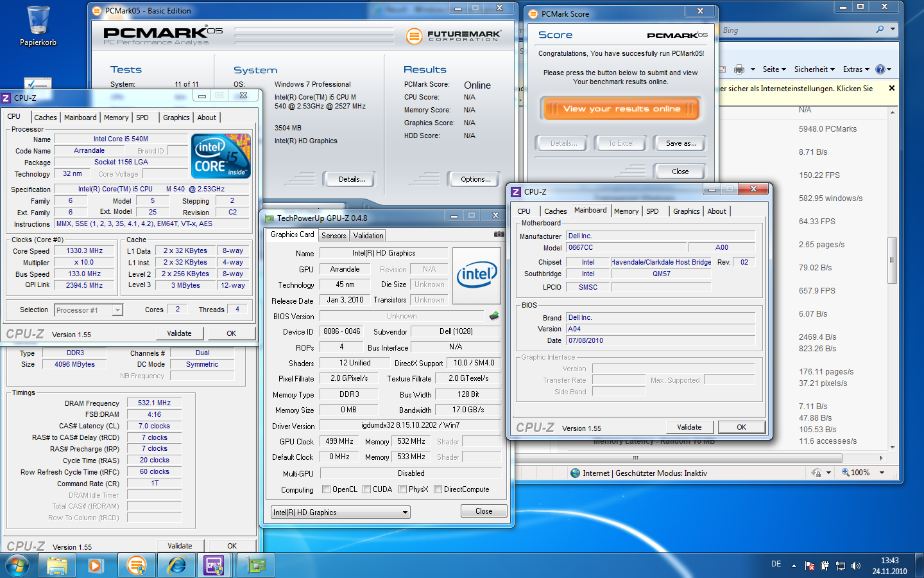
Task: Take a GPU-Z screenshot with the camera icon
Action: coord(499,234)
